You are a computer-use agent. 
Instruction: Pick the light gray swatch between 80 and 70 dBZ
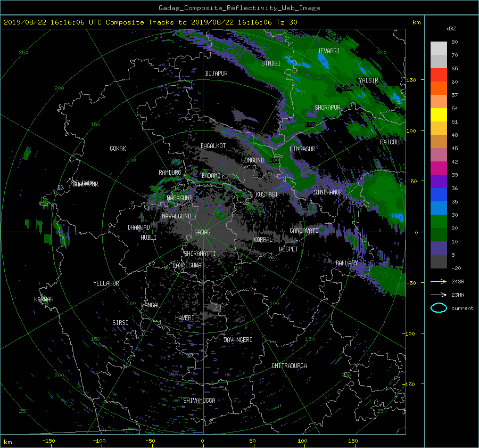[x=439, y=48]
